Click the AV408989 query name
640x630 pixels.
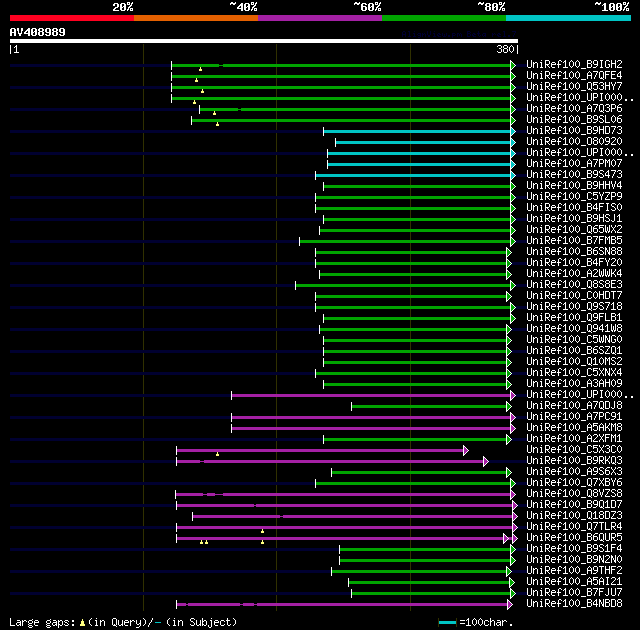(38, 32)
